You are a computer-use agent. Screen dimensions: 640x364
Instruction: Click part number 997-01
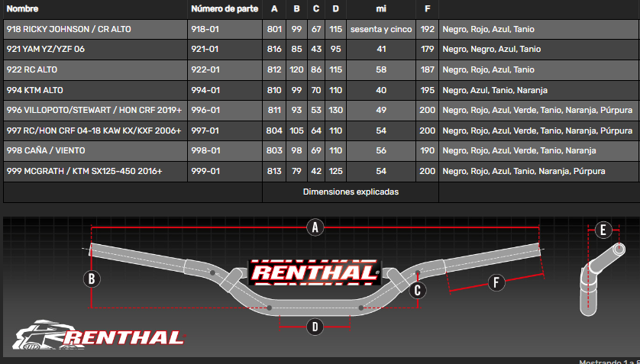coord(205,130)
